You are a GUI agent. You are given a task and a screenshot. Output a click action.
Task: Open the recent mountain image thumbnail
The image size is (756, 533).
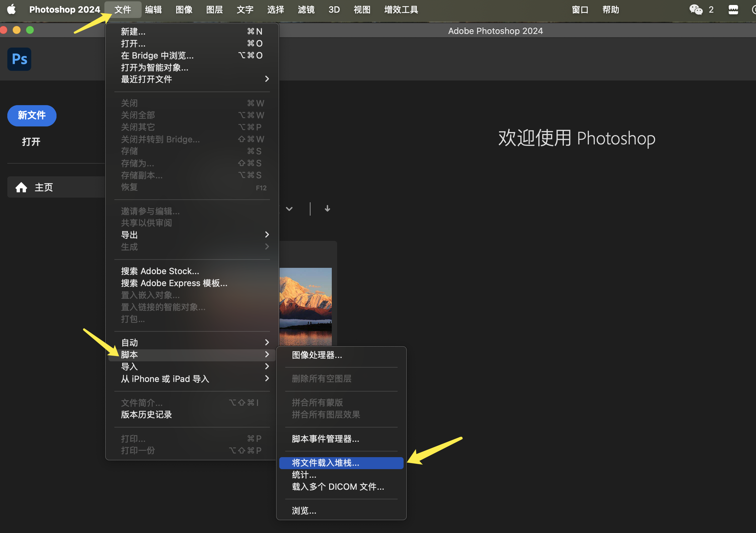[x=306, y=306]
